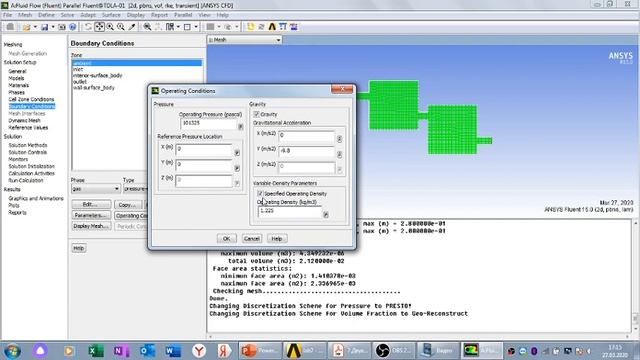Click the Save floppy disk icon
The image size is (640, 360).
click(44, 27)
